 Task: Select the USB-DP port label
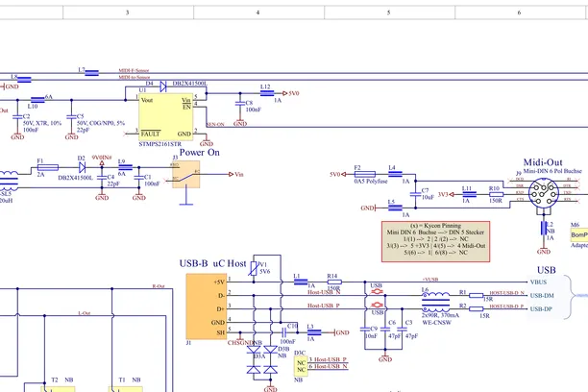(541, 309)
